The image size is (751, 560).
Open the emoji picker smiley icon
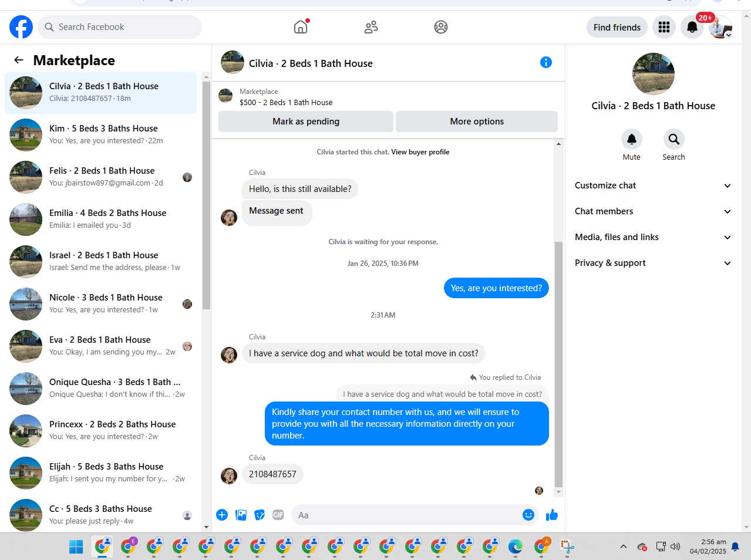tap(528, 515)
